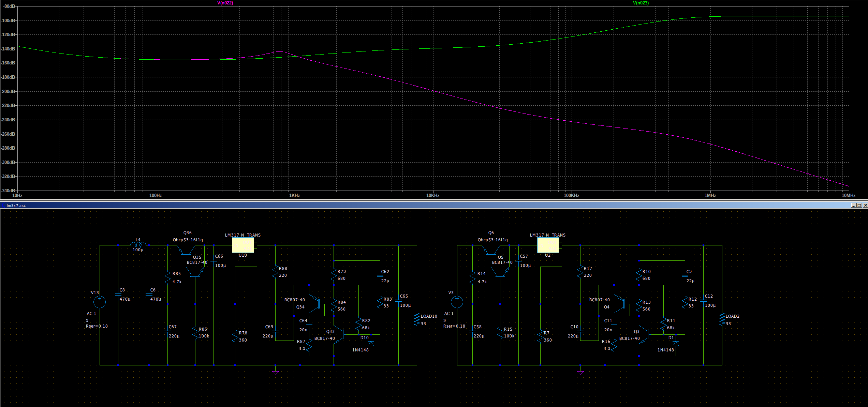Click the R17 220 resistor label
868x407 pixels.
[588, 272]
